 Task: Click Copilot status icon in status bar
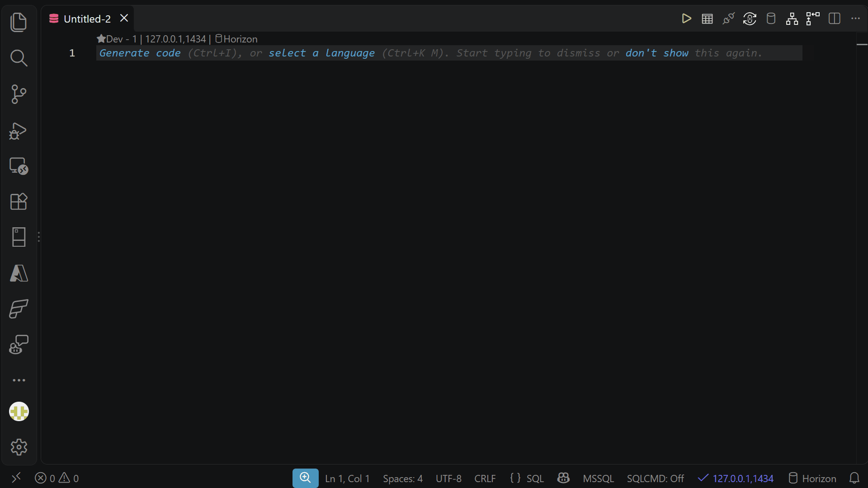563,478
